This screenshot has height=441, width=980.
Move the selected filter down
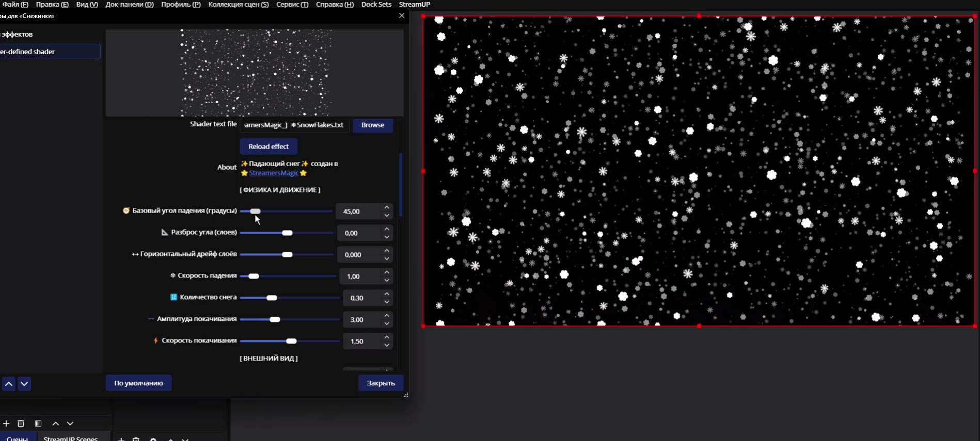point(24,384)
